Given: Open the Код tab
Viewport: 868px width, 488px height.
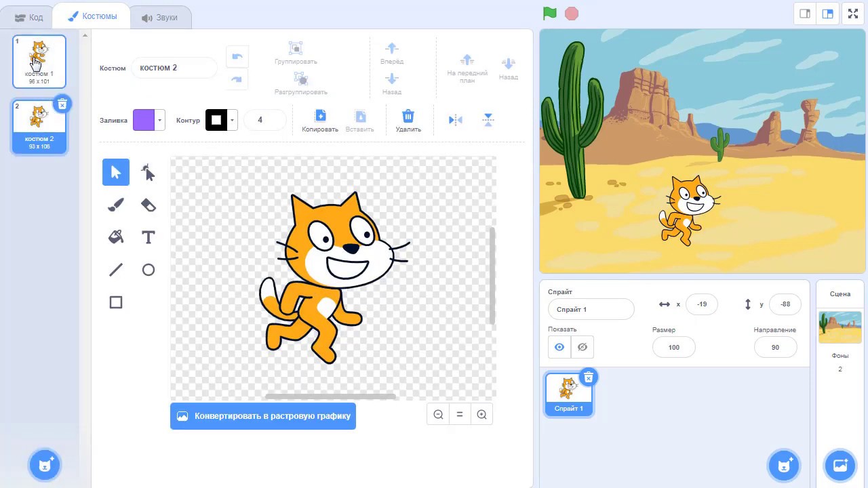Looking at the screenshot, I should [28, 18].
